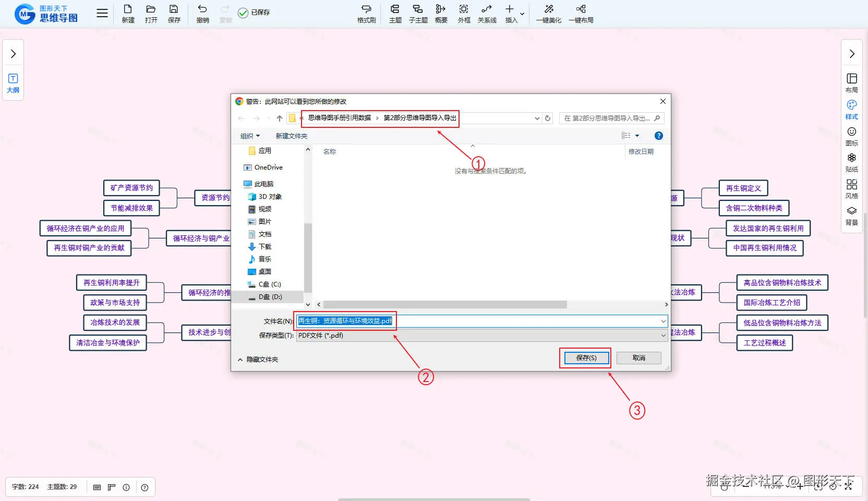This screenshot has width=868, height=501.
Task: Apply 一键布局 one-click layout
Action: coord(581,14)
